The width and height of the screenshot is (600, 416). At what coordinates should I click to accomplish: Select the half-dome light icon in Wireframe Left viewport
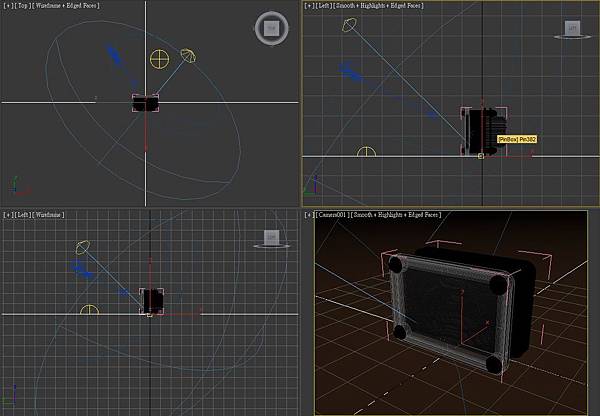pos(89,310)
